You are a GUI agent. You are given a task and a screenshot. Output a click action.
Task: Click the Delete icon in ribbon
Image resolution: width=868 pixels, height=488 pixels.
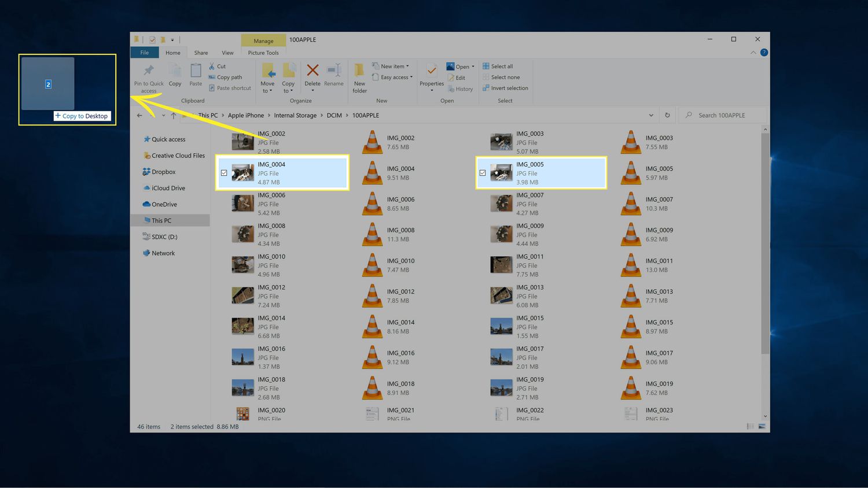[x=312, y=71]
